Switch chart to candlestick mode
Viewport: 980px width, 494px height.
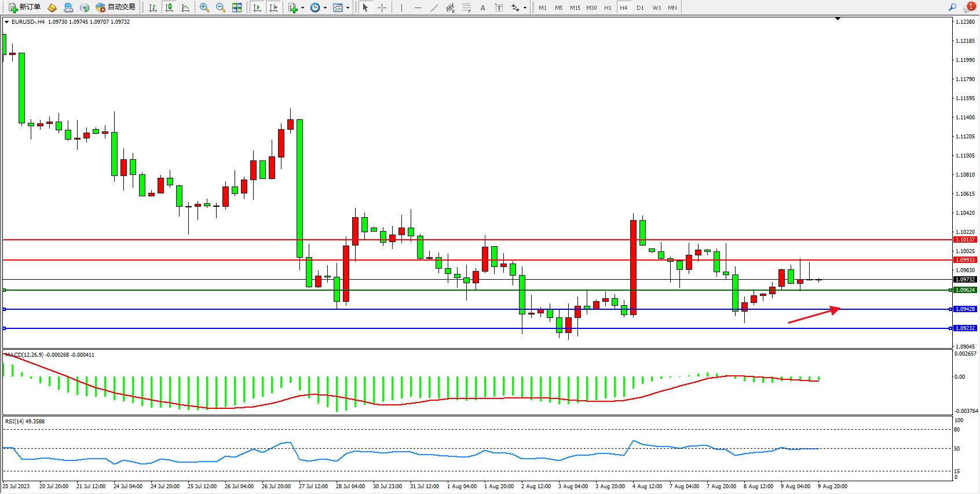coord(169,8)
